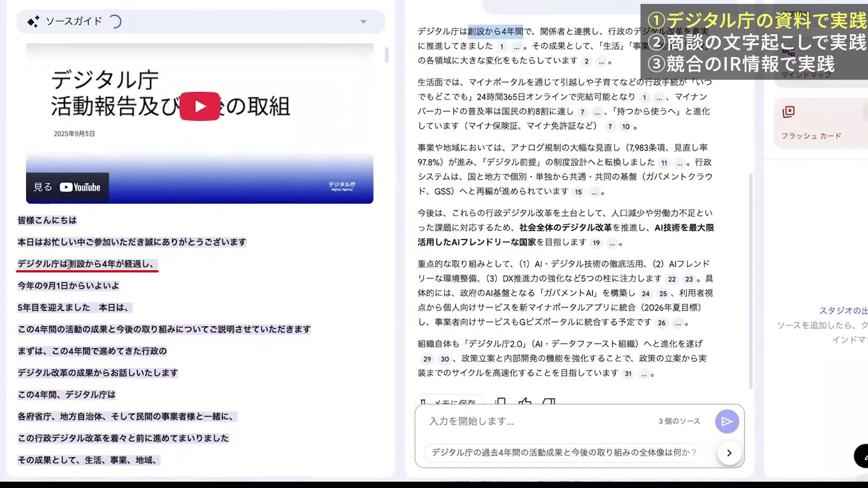Click transcript line 各府省庁、地方自治体
This screenshot has height=488, width=868.
[127, 417]
